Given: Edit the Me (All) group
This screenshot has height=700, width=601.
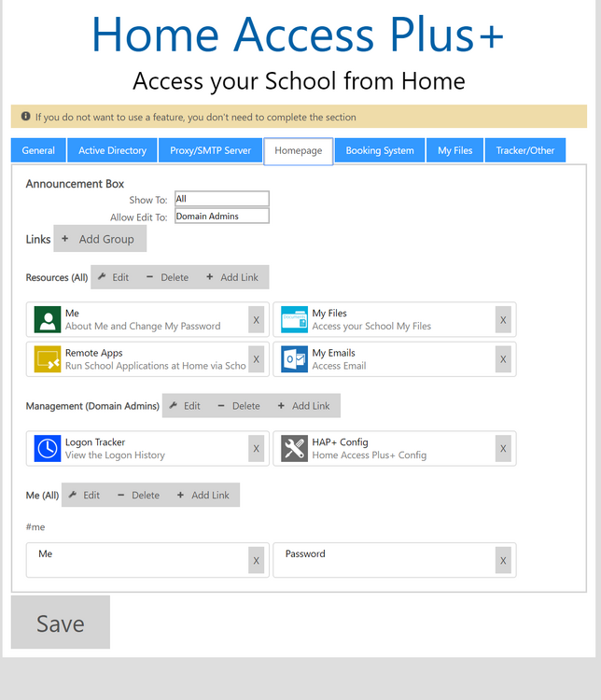Looking at the screenshot, I should 84,495.
